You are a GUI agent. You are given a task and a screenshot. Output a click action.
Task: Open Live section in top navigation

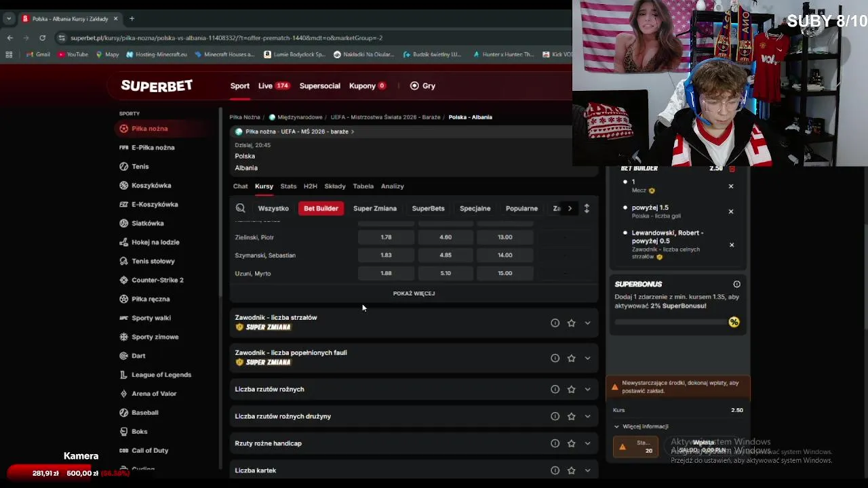tap(273, 86)
